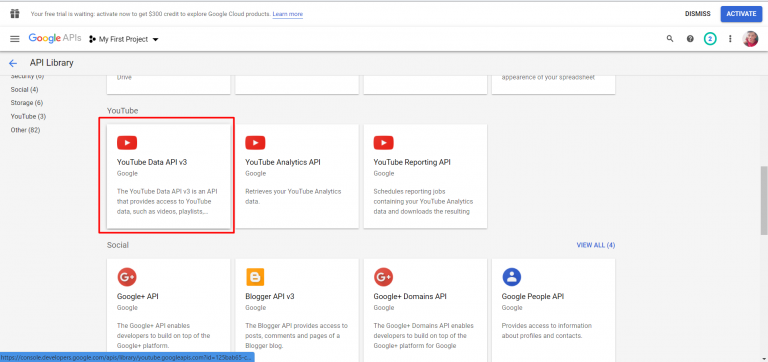Go back using the API Library arrow
Image resolution: width=768 pixels, height=362 pixels.
[13, 63]
